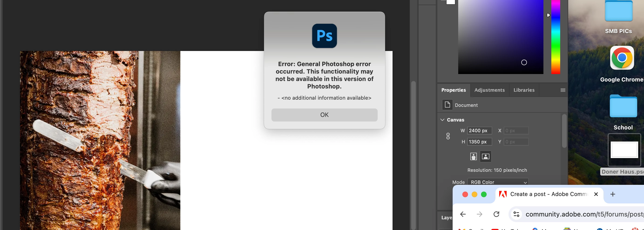Switch to the Adjustments tab
Image resolution: width=644 pixels, height=230 pixels.
(489, 90)
